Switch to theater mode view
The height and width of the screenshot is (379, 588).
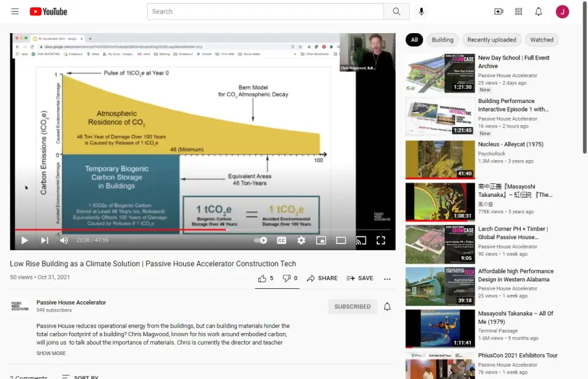[x=341, y=240]
